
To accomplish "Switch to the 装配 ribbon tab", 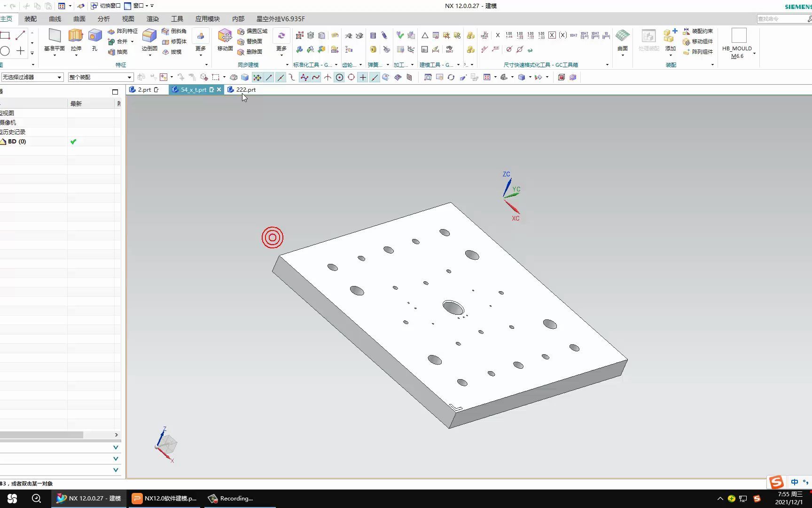I will [31, 19].
